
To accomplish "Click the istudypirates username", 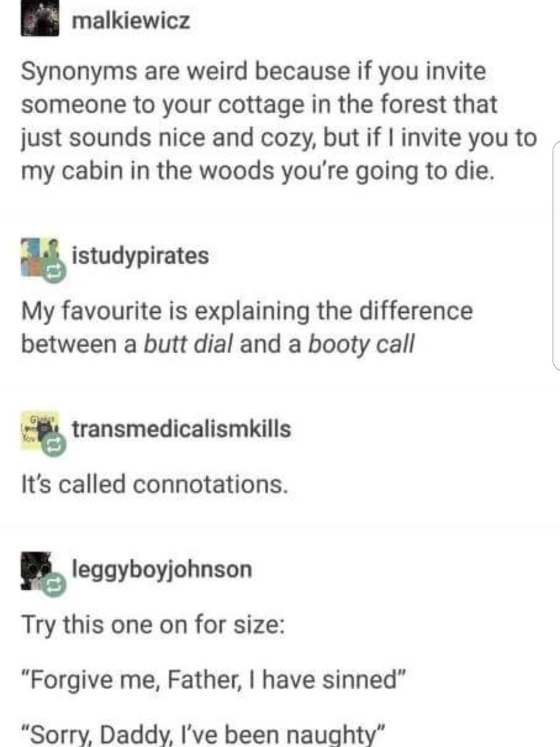I will tap(140, 255).
